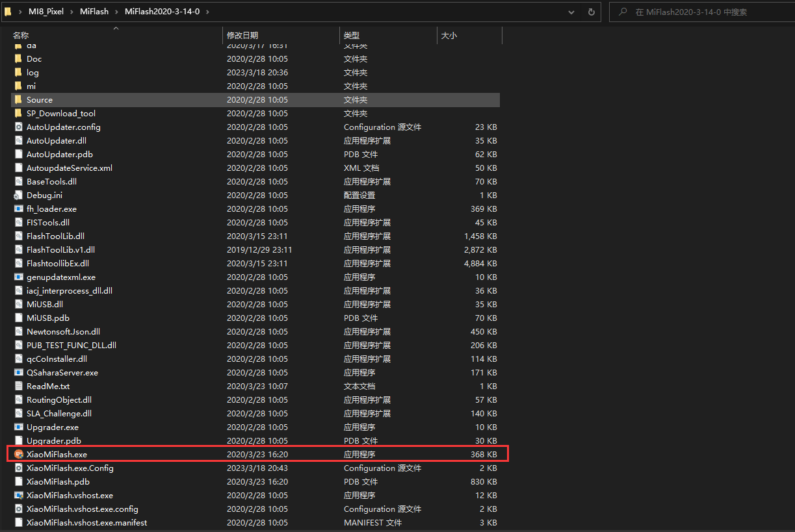Select the XiaoMiFlash.vshost.exe.config file name
The height and width of the screenshot is (532, 795).
tap(83, 509)
